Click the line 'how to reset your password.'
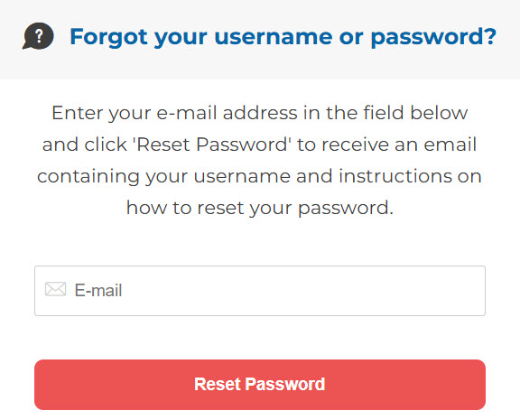The height and width of the screenshot is (420, 520). point(260,208)
